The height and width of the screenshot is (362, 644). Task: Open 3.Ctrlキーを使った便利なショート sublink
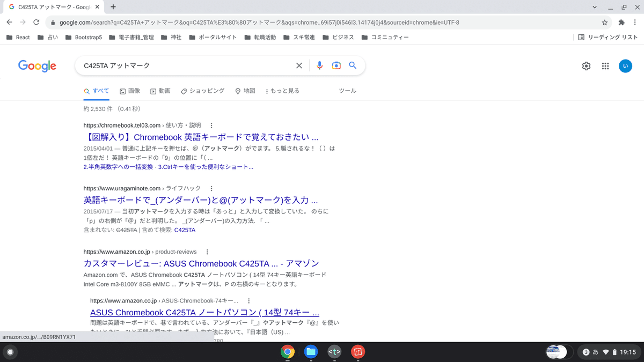(x=206, y=167)
